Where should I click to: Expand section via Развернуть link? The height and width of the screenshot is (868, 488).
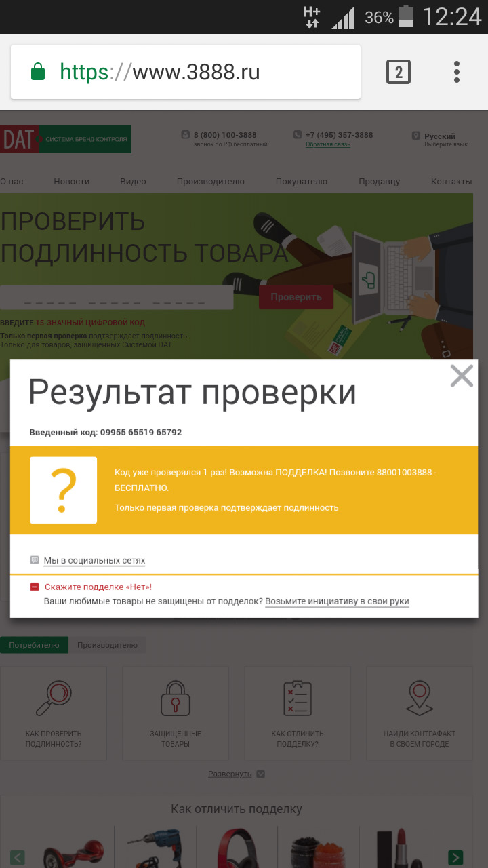pyautogui.click(x=230, y=774)
